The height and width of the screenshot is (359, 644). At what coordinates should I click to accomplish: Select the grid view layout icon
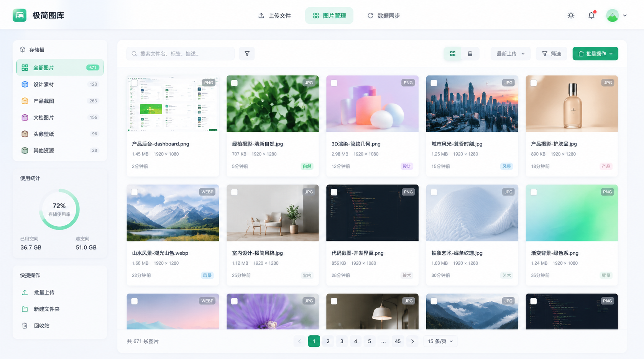[453, 54]
